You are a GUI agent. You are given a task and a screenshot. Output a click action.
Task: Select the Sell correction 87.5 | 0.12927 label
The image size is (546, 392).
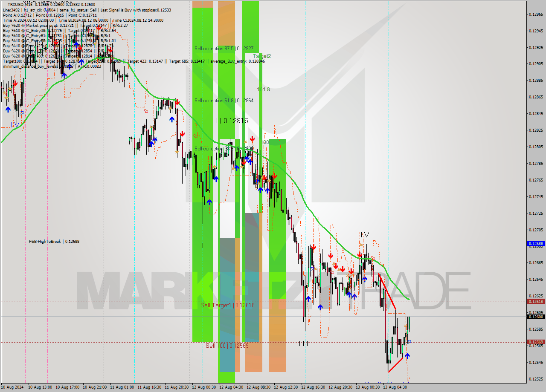[224, 49]
